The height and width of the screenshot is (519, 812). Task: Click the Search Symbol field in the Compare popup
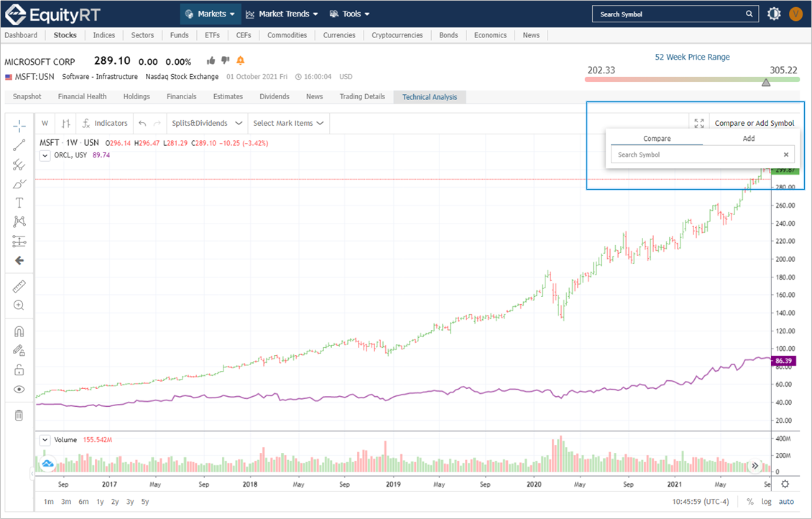(702, 155)
